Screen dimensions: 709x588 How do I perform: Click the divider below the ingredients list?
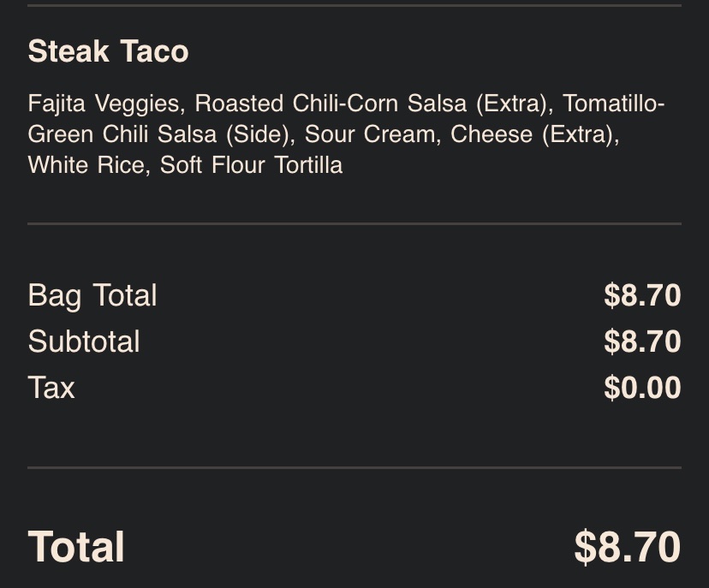(354, 223)
